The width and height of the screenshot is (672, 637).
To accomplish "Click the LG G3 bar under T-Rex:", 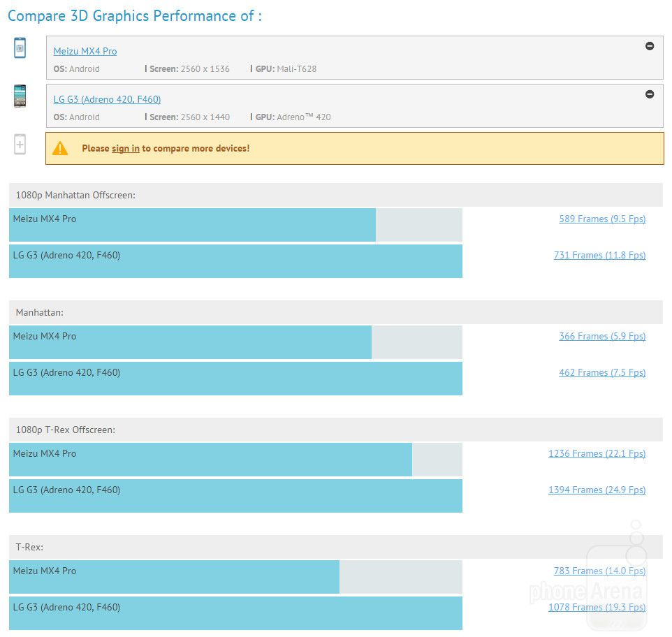I will pos(235,613).
